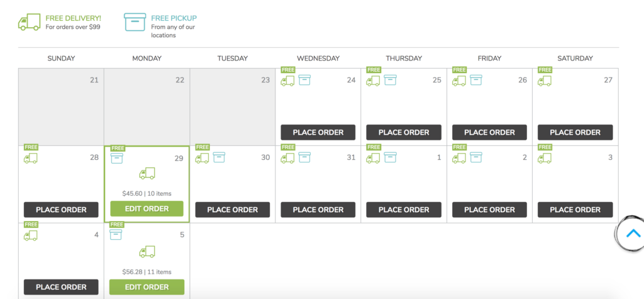This screenshot has width=644, height=299.
Task: Select the $45.60 | 10 items order summary
Action: pyautogui.click(x=147, y=193)
